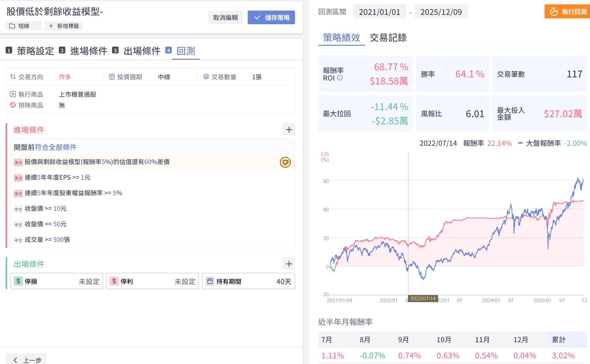Toggle the 大盤報酬率 legend line
The width and height of the screenshot is (590, 364).
(520, 143)
